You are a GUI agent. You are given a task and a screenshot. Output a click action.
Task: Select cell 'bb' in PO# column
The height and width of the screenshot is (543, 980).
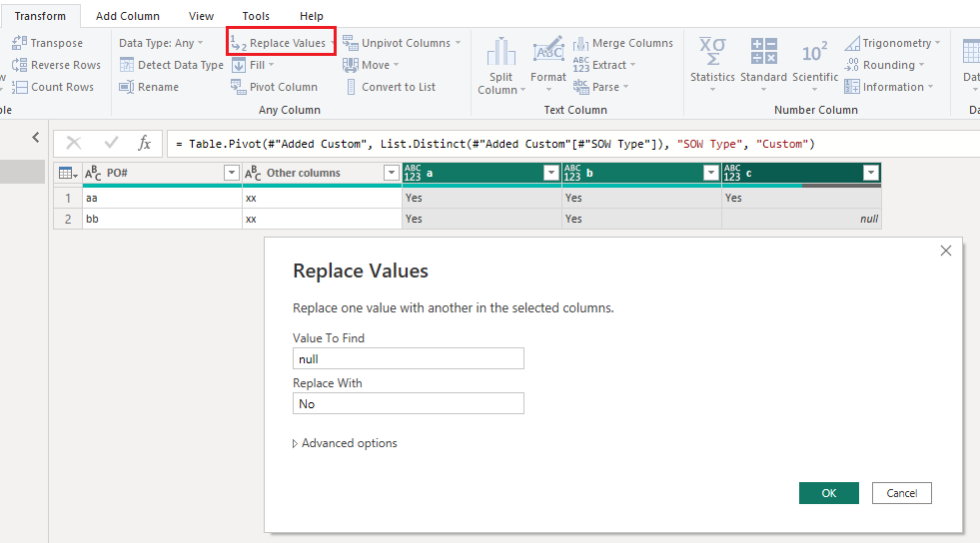tap(162, 219)
